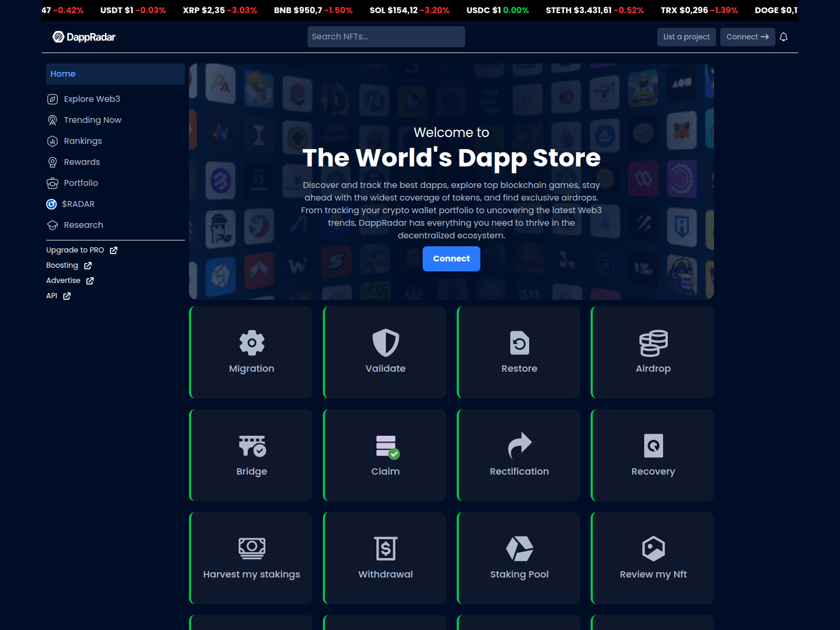
Task: Open the API link
Action: [x=51, y=296]
